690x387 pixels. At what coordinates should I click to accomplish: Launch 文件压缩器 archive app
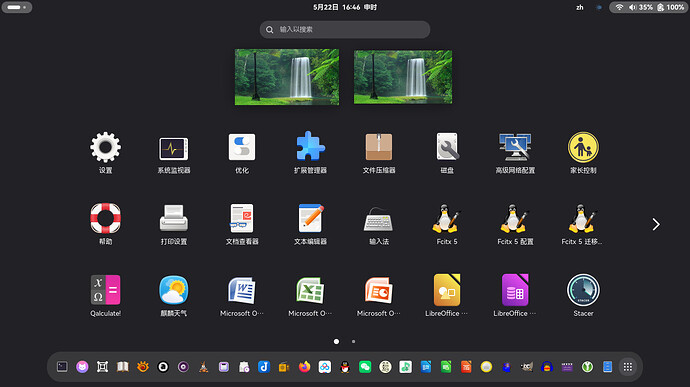tap(378, 152)
